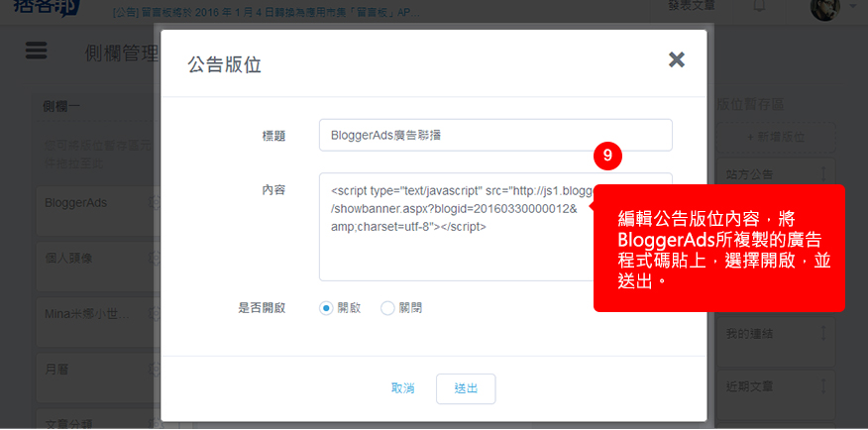Click the + 新增版位 button
This screenshot has width=868, height=430.
(x=776, y=138)
